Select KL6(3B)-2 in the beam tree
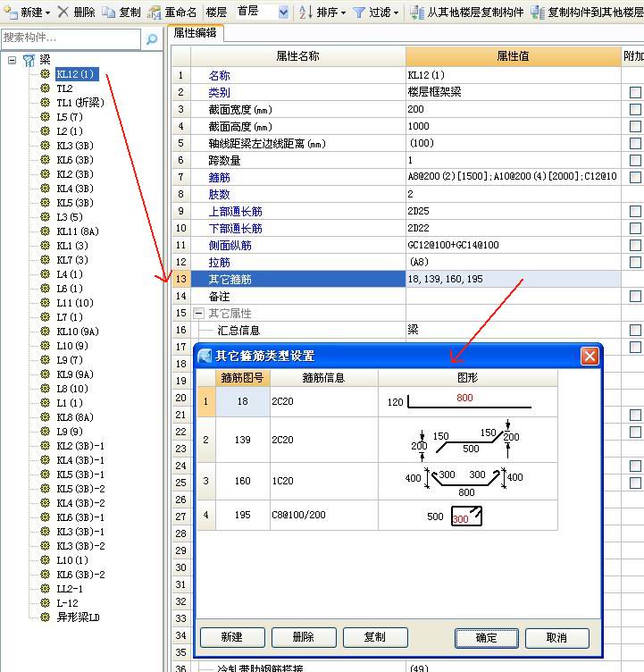Viewport: 644px width, 672px height. (x=80, y=575)
